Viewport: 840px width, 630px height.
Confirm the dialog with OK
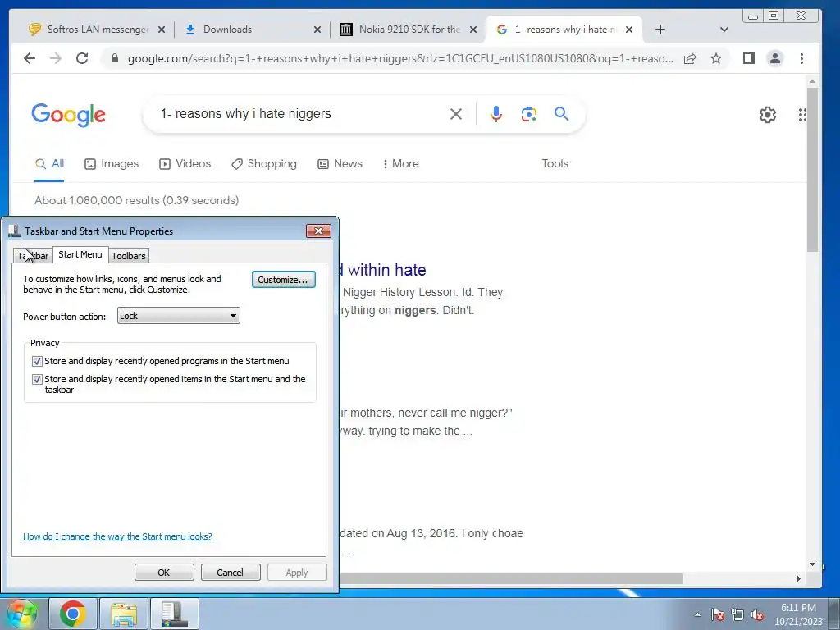click(164, 572)
